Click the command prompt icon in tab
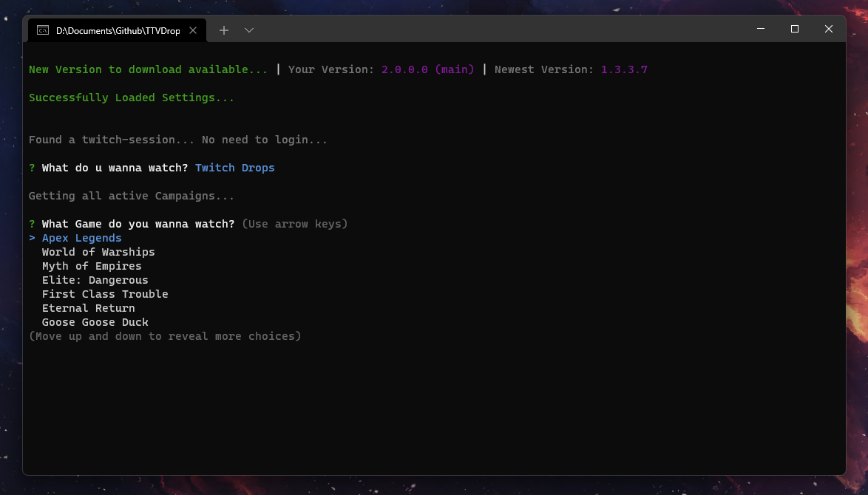Image resolution: width=868 pixels, height=495 pixels. point(43,30)
